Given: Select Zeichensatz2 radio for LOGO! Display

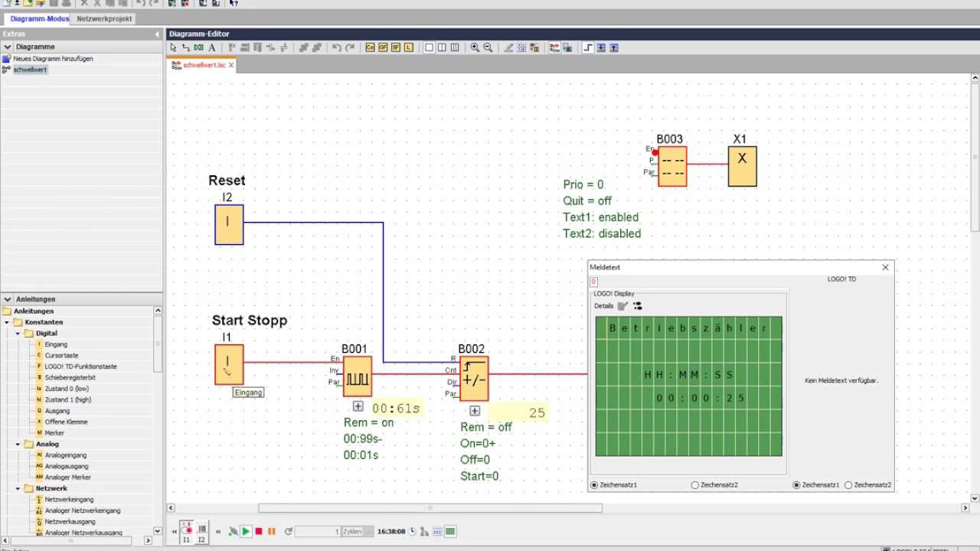Looking at the screenshot, I should [695, 485].
